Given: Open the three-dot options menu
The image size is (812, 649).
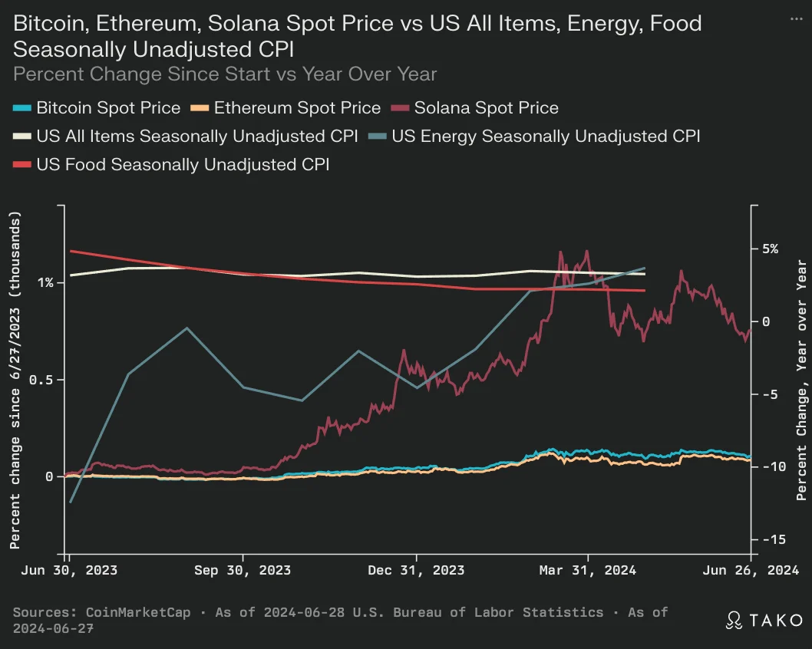Looking at the screenshot, I should (796, 19).
